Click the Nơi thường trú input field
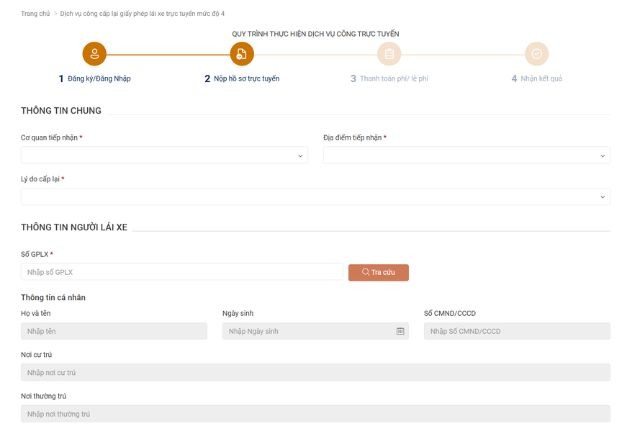The height and width of the screenshot is (427, 640). [315, 413]
